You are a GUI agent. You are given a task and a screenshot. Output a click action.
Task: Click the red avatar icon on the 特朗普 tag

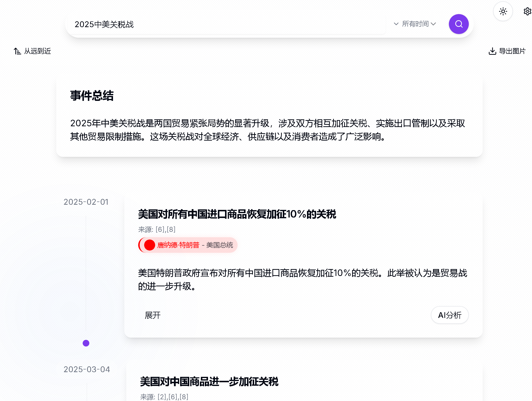pyautogui.click(x=150, y=245)
